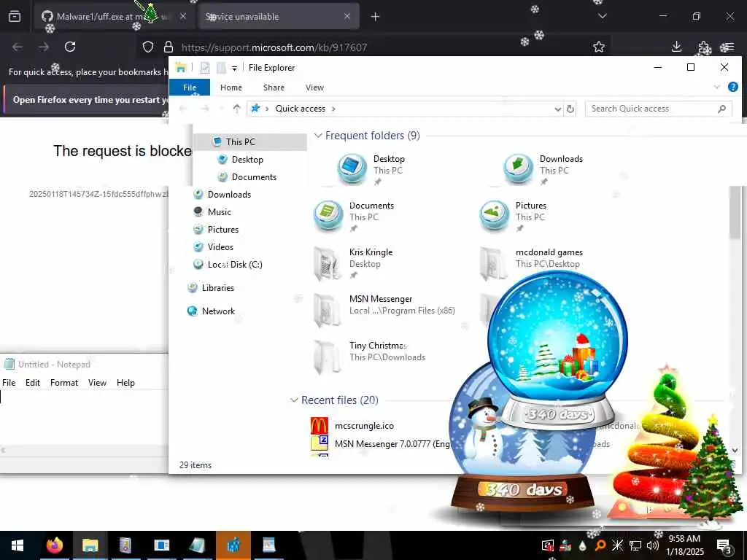Bookmark this page with the star icon
Viewport: 747px width, 560px height.
[x=599, y=47]
